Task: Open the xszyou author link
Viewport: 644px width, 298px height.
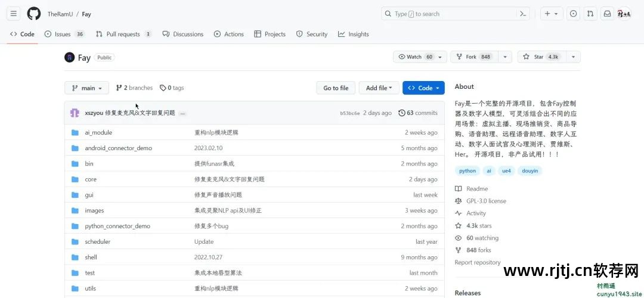Action: 94,113
